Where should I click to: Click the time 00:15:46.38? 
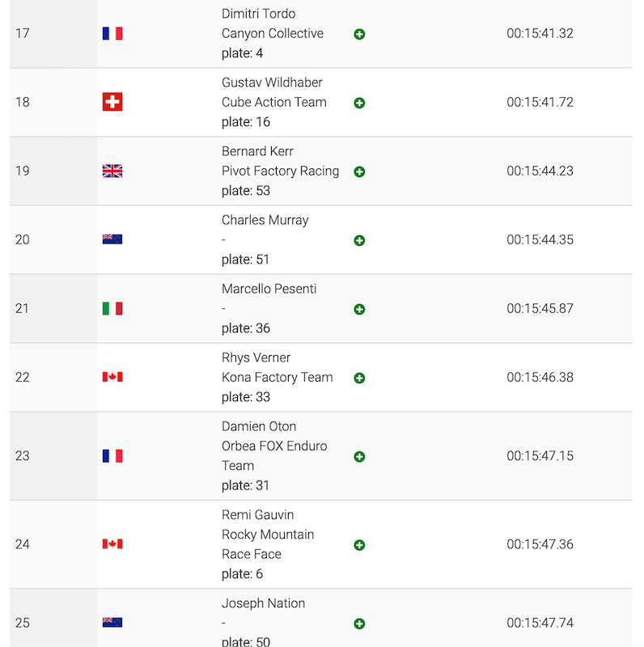pyautogui.click(x=540, y=377)
